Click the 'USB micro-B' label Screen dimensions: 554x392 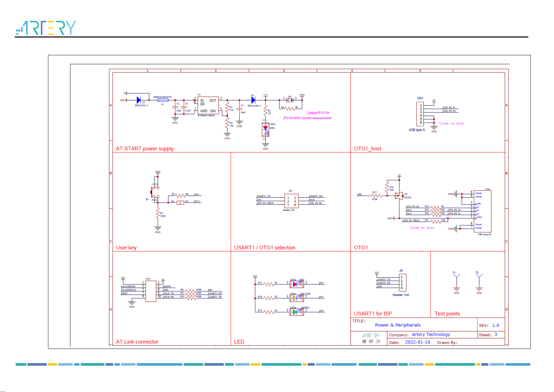[484, 234]
